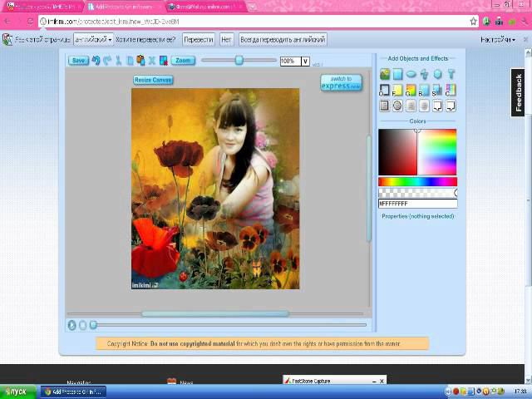Click the gradient effect icon labeled G

coord(411,90)
